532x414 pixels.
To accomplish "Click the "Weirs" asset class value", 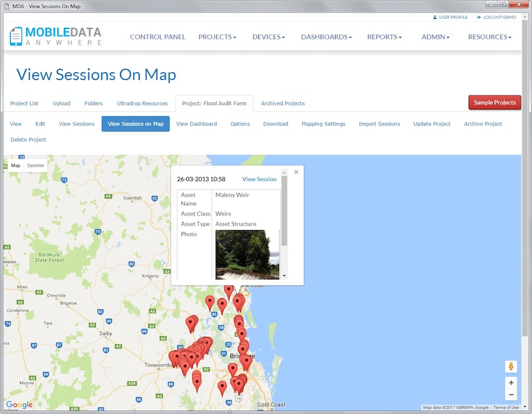I will (x=223, y=214).
